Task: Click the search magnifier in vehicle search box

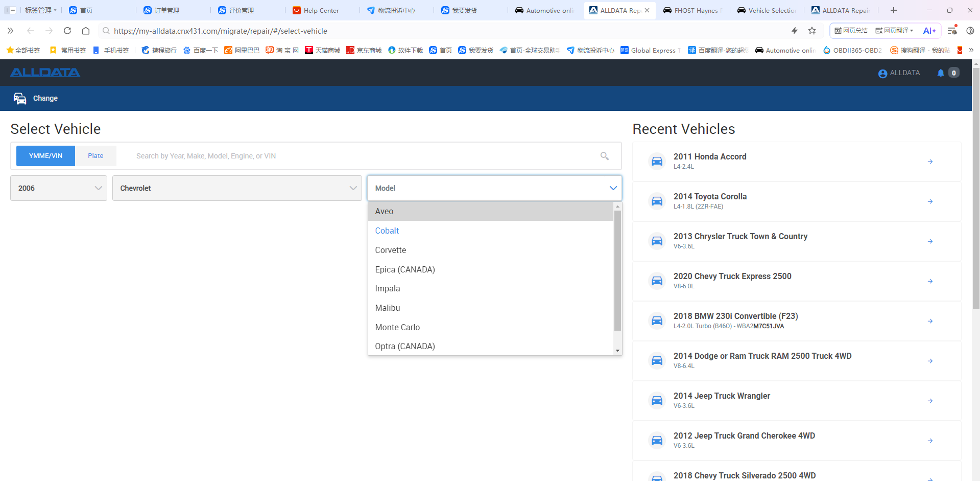Action: point(605,156)
